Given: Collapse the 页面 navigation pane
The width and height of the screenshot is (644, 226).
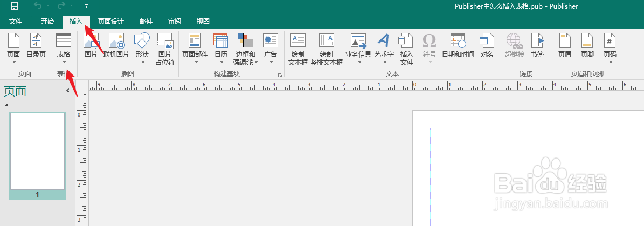Looking at the screenshot, I should [68, 91].
